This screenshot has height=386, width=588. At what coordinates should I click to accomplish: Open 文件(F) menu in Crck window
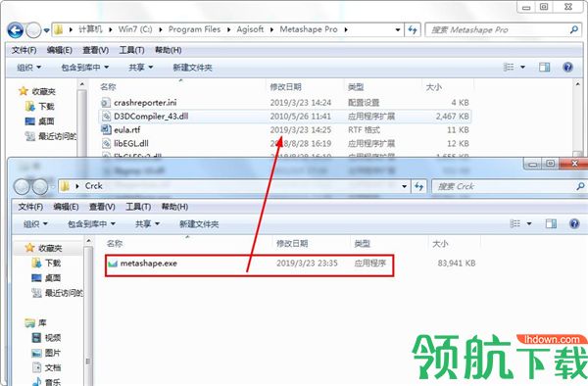30,207
